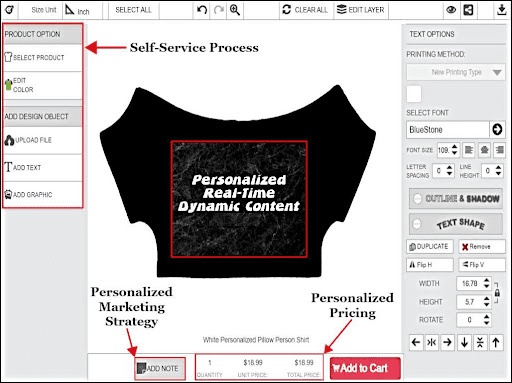
Task: Toggle TEXT SHAPE option
Action: click(x=456, y=224)
